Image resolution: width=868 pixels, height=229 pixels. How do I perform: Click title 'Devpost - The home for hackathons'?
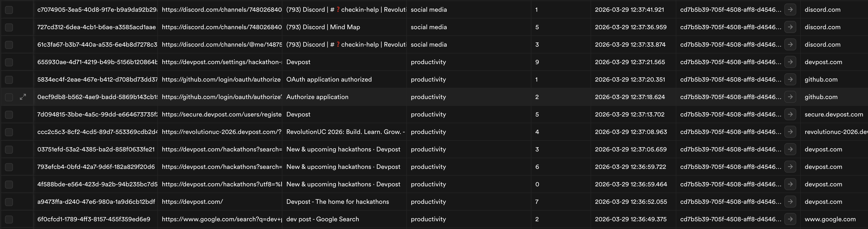tap(344, 202)
